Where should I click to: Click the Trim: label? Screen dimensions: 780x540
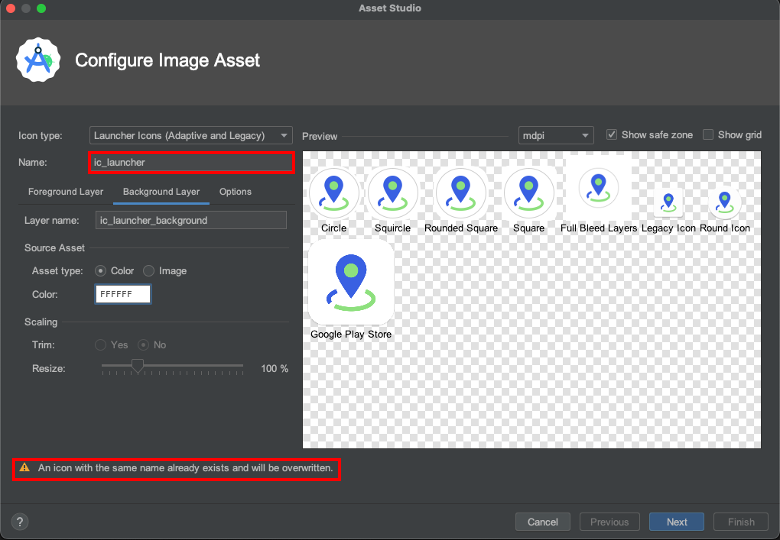coord(43,345)
